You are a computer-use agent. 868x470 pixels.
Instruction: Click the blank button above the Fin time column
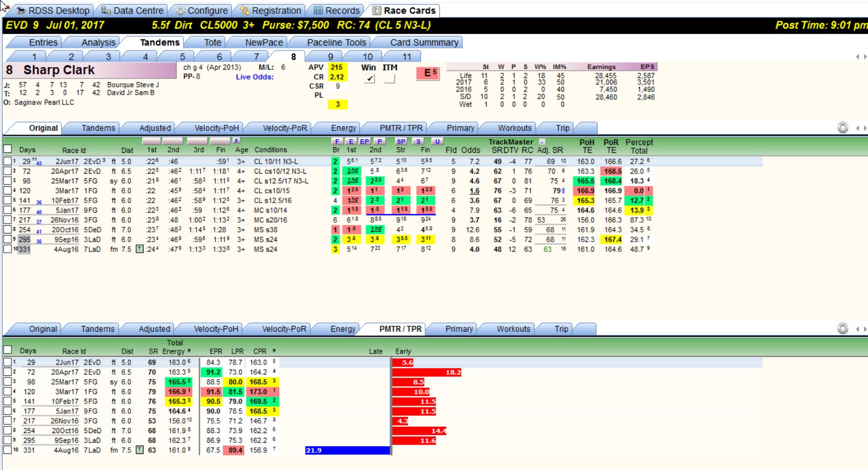click(x=220, y=141)
